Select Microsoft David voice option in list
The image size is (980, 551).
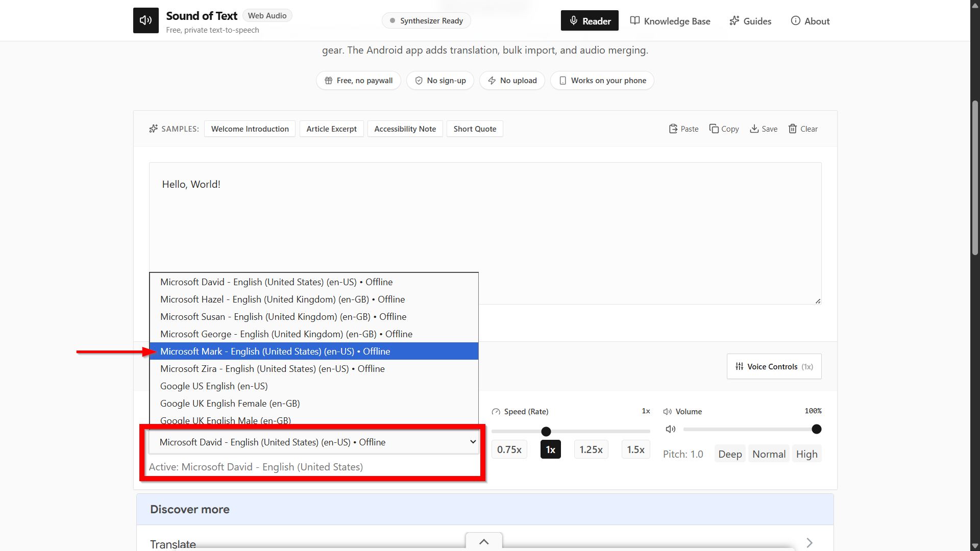314,282
